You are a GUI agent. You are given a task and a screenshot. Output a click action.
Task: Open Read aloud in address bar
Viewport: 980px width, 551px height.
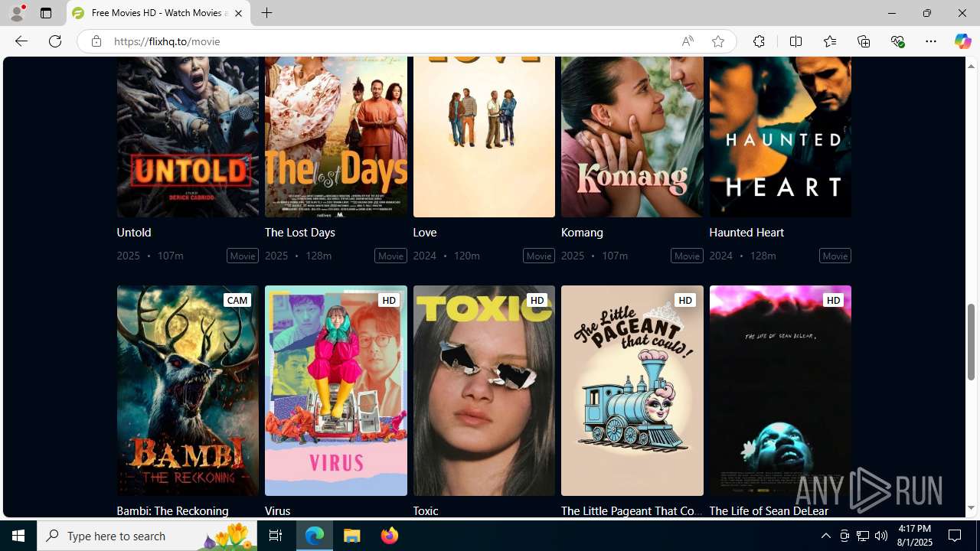click(688, 41)
